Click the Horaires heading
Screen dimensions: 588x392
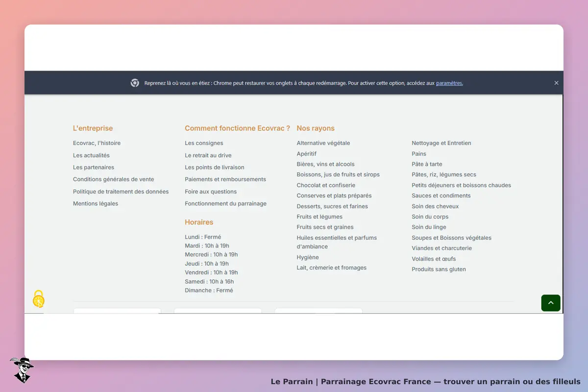[199, 222]
